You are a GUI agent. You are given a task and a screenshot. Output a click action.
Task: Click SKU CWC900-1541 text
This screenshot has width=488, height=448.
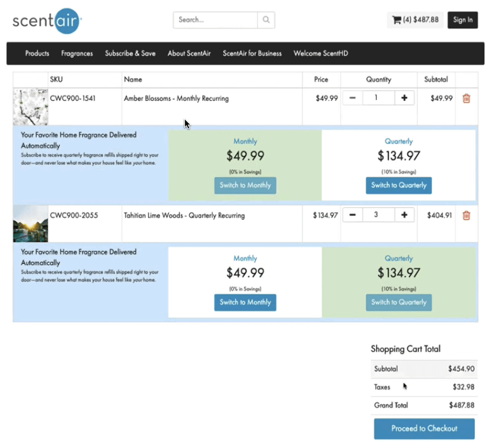[x=73, y=98]
